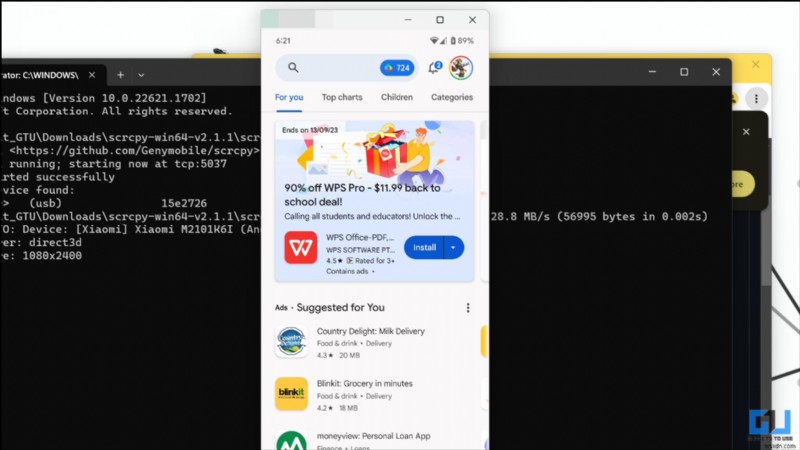800x450 pixels.
Task: Click the Suggested for You heading
Action: (x=341, y=308)
